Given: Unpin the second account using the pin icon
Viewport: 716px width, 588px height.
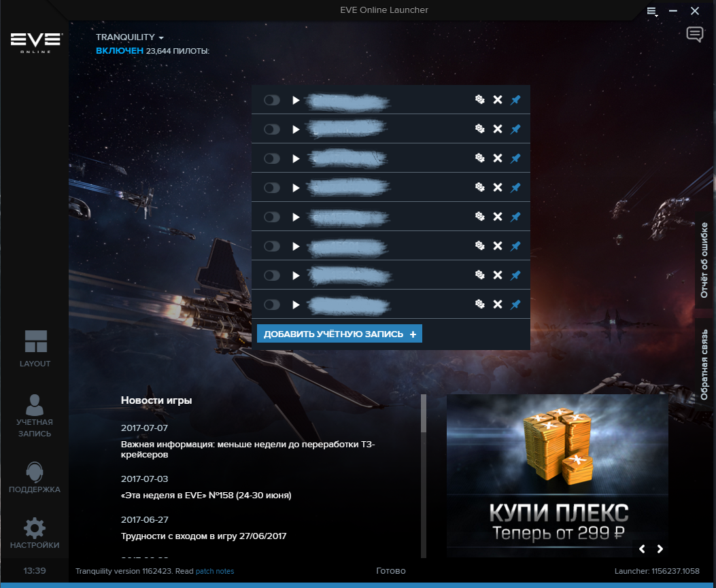Looking at the screenshot, I should click(515, 128).
